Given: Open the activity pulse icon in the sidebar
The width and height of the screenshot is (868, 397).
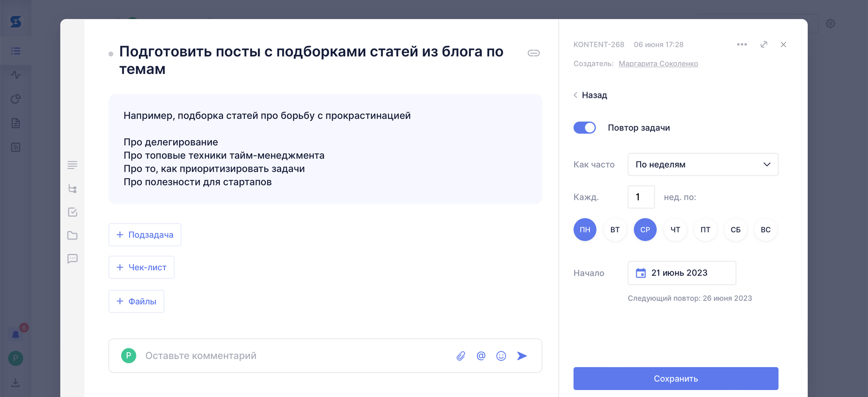Looking at the screenshot, I should pyautogui.click(x=16, y=75).
